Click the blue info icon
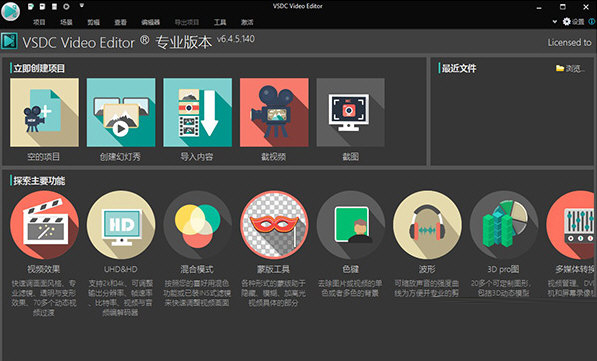The width and height of the screenshot is (597, 361). pyautogui.click(x=593, y=21)
